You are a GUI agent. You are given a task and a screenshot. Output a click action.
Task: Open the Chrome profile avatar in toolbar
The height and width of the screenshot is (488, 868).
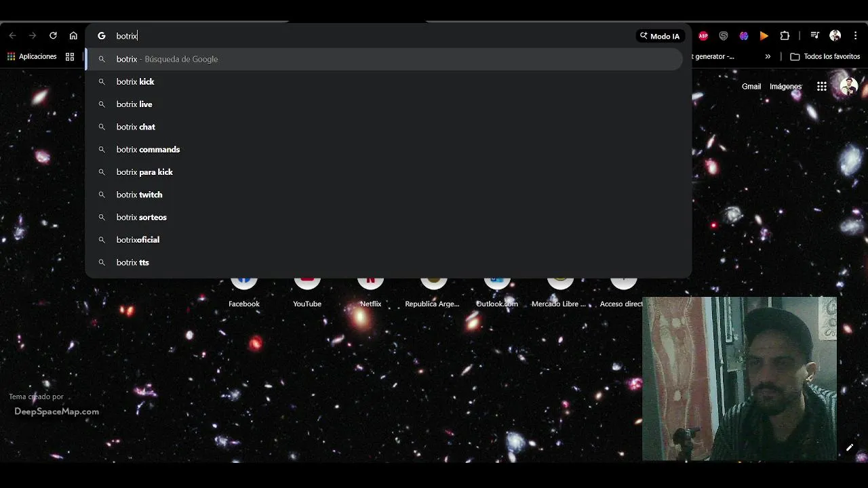coord(835,36)
